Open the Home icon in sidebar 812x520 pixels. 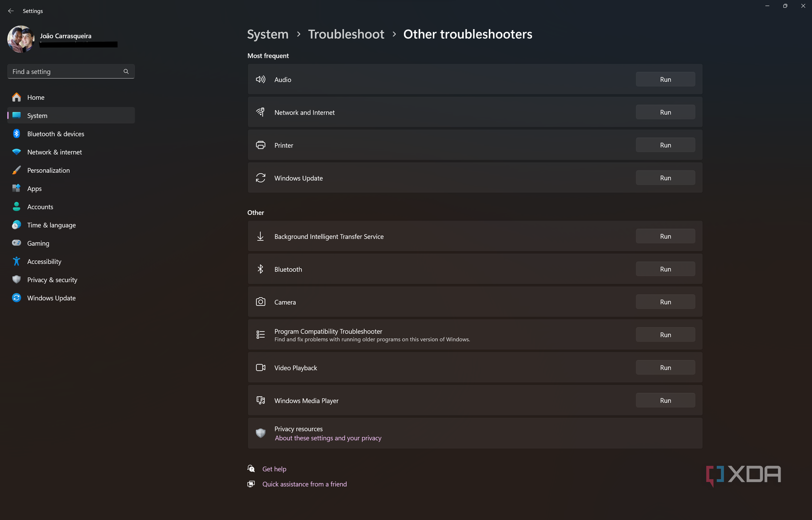coord(17,97)
